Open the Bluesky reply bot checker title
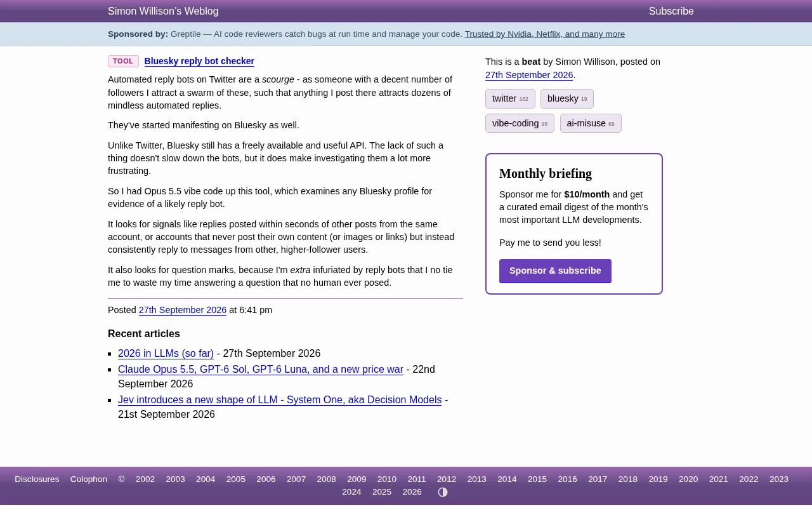The height and width of the screenshot is (508, 812). (199, 62)
